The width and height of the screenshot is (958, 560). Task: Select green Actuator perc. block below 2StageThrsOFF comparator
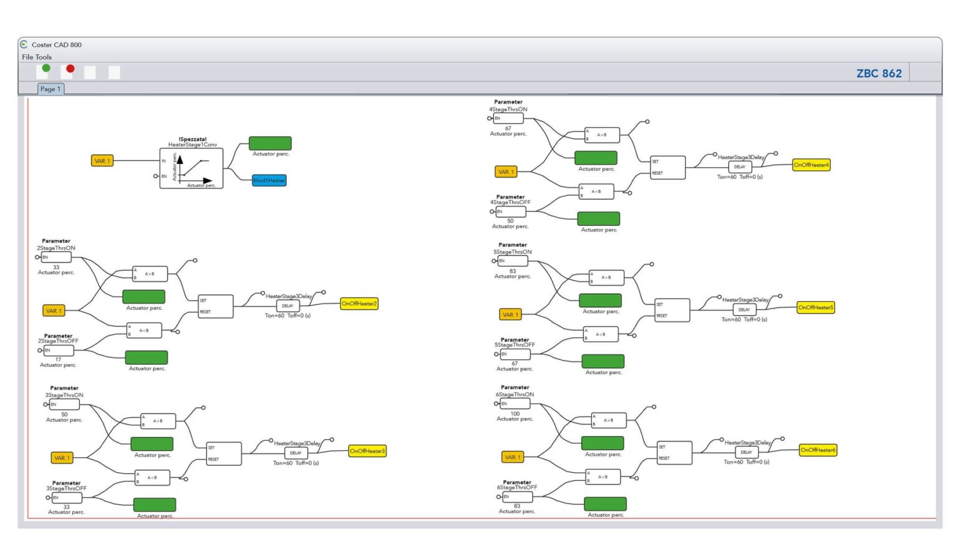pyautogui.click(x=147, y=357)
